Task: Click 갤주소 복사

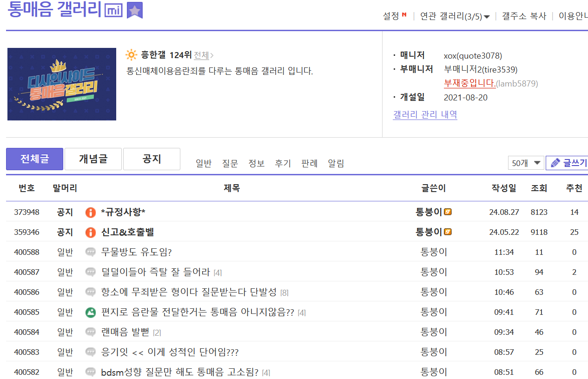Action: click(524, 16)
